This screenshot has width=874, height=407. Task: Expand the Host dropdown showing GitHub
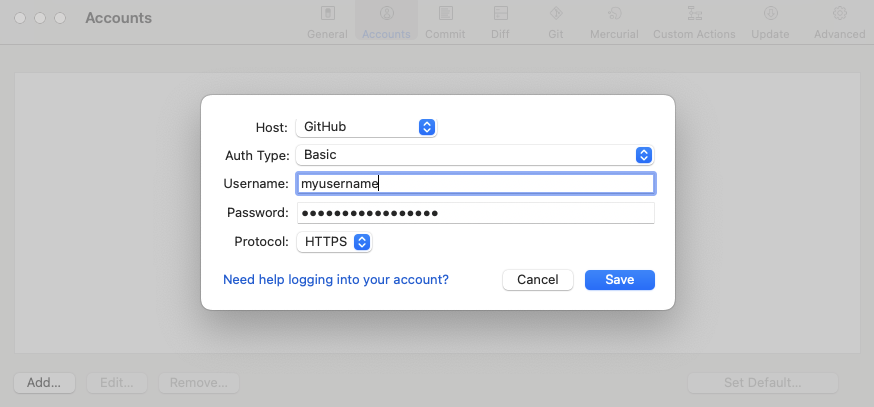(366, 127)
